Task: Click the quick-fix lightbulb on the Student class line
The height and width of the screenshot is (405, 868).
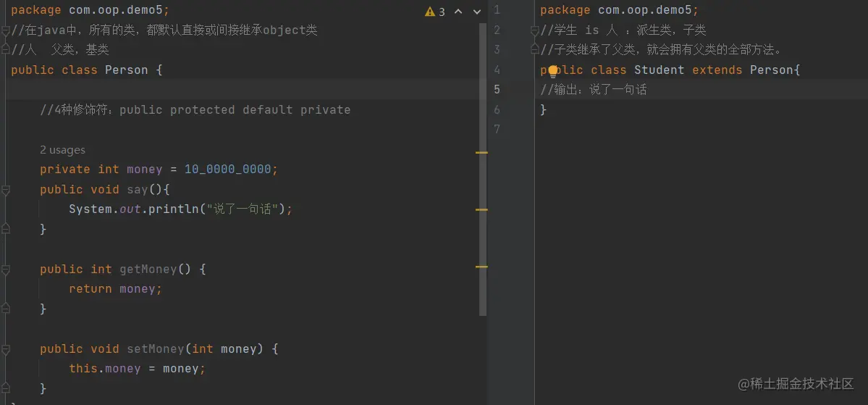Action: point(552,70)
